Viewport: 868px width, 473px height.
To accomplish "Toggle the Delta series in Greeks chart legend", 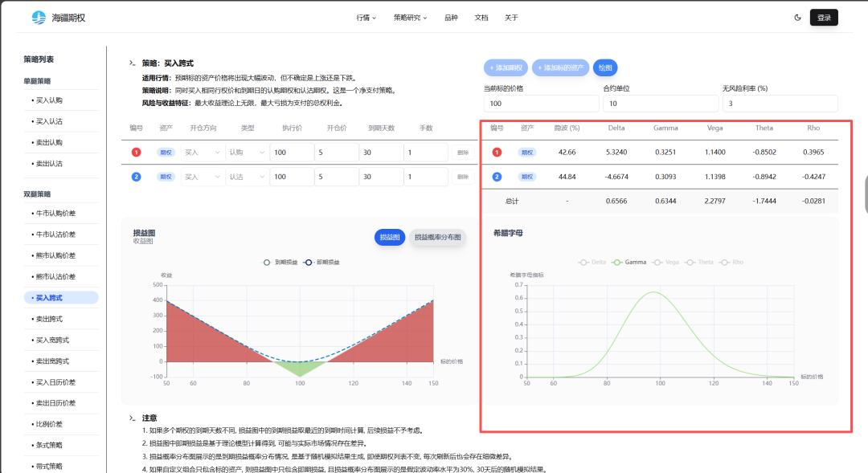I will coord(593,262).
